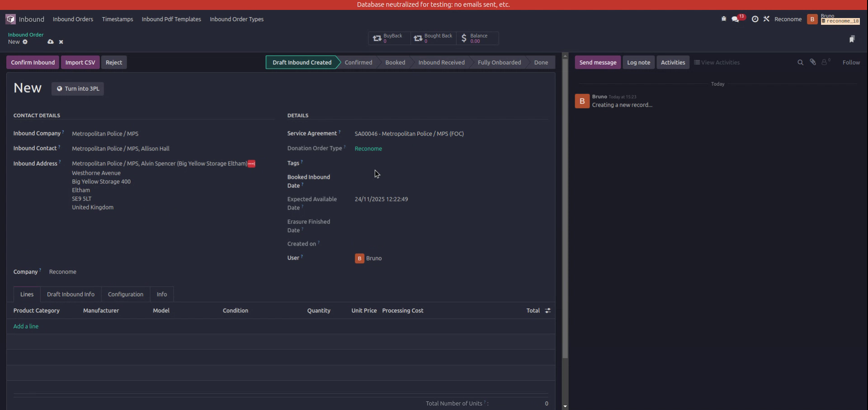868x410 pixels.
Task: Open optional columns icon in lines table
Action: [x=547, y=310]
